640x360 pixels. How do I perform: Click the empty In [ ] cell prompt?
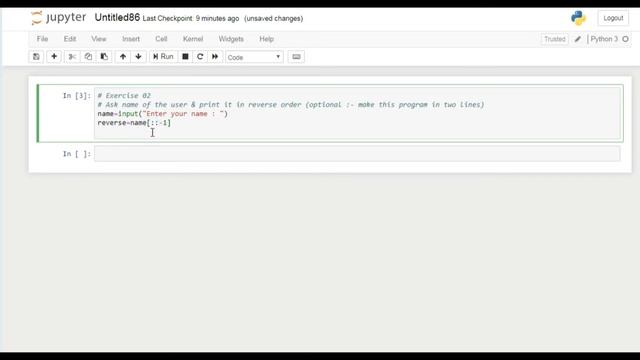[x=77, y=154]
